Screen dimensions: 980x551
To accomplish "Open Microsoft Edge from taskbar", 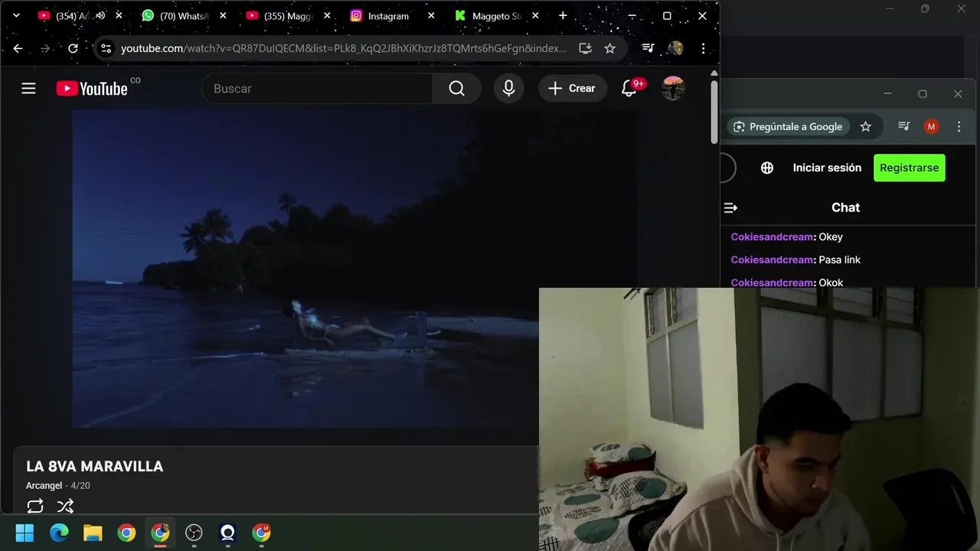I will pos(59,533).
